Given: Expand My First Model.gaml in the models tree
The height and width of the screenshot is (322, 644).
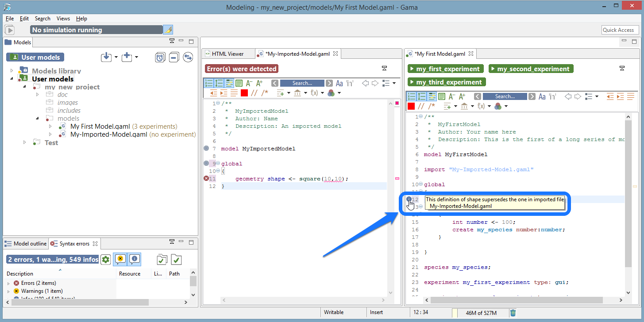Looking at the screenshot, I should [50, 126].
